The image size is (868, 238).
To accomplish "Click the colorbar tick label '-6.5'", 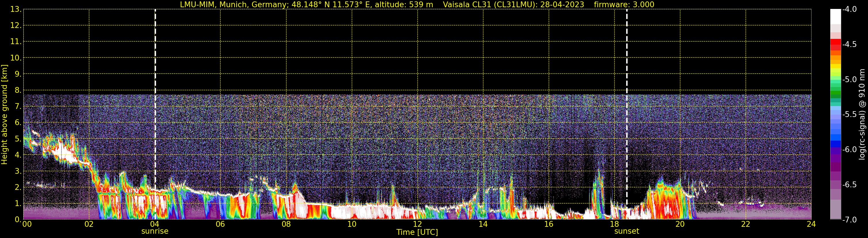I will [850, 185].
